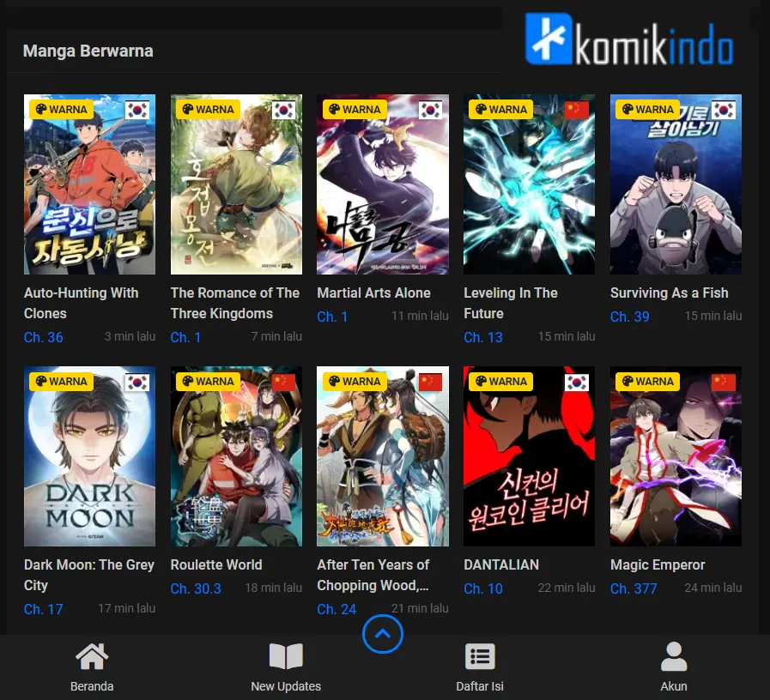Click WARNA badge on Roulette World cover
This screenshot has width=770, height=700.
click(x=208, y=381)
